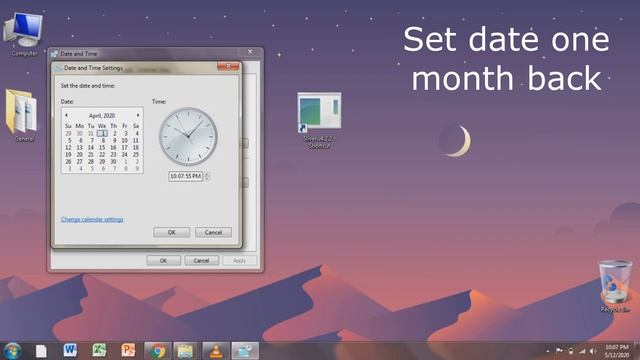The height and width of the screenshot is (360, 640).
Task: Launch PowerPoint from the taskbar
Action: tap(128, 350)
